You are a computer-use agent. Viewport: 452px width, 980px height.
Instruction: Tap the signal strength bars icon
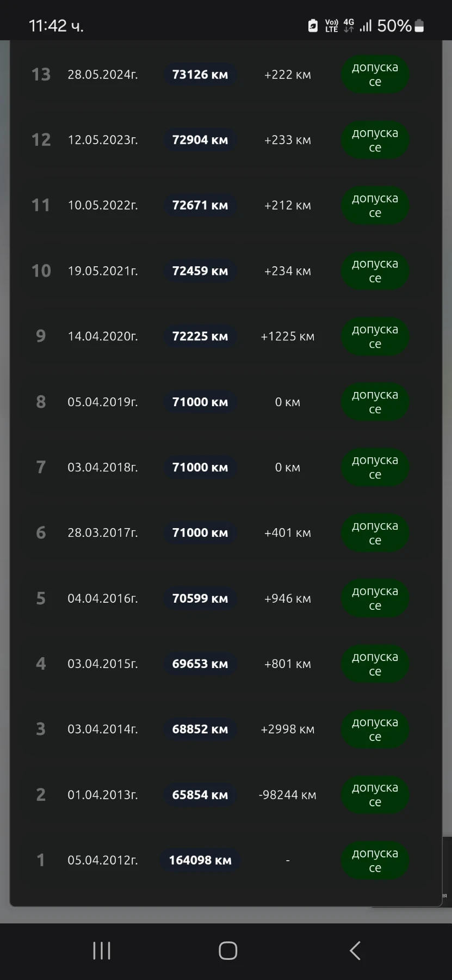366,26
